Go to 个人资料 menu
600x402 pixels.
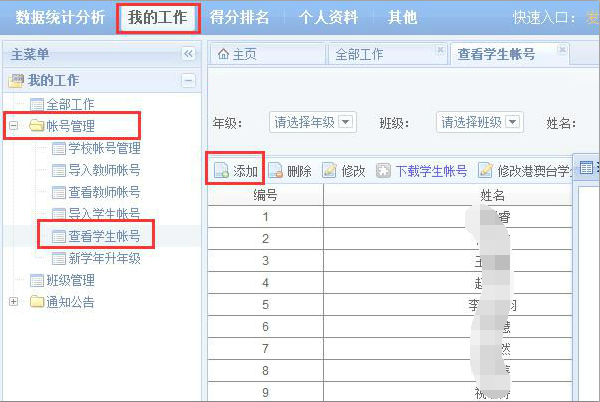[x=329, y=17]
